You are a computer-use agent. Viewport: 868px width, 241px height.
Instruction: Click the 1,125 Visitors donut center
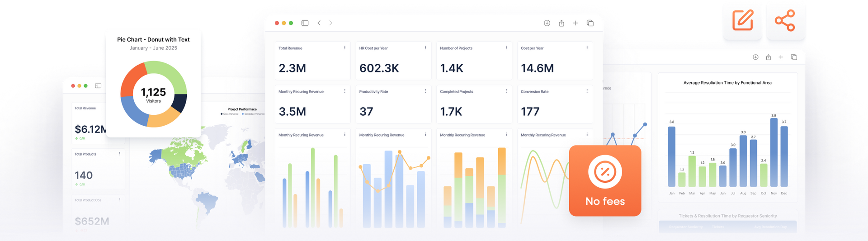click(153, 95)
